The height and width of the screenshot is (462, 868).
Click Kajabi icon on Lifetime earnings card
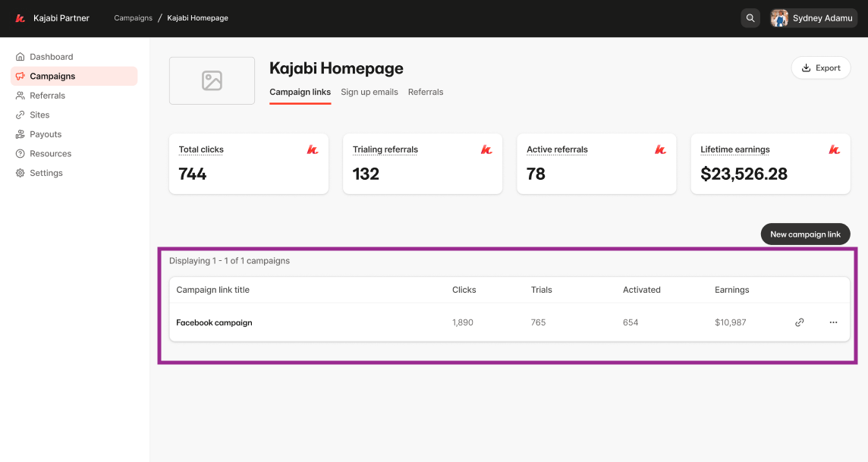point(834,149)
